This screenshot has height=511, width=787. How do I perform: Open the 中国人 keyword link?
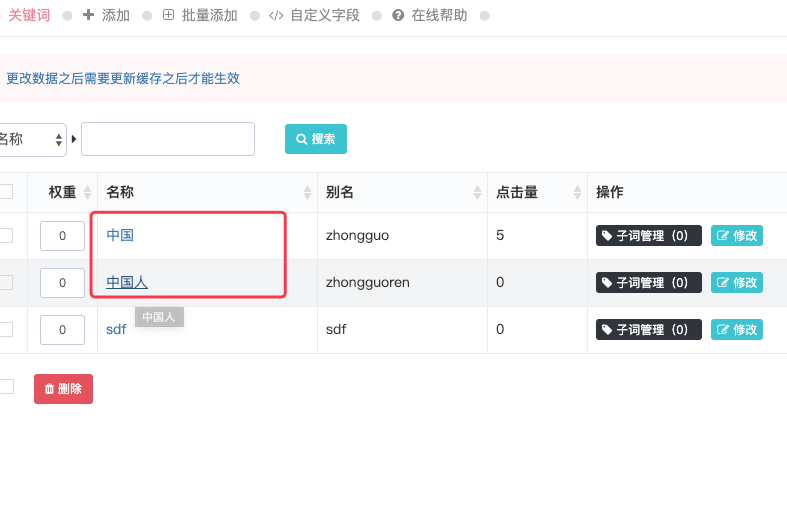(127, 282)
